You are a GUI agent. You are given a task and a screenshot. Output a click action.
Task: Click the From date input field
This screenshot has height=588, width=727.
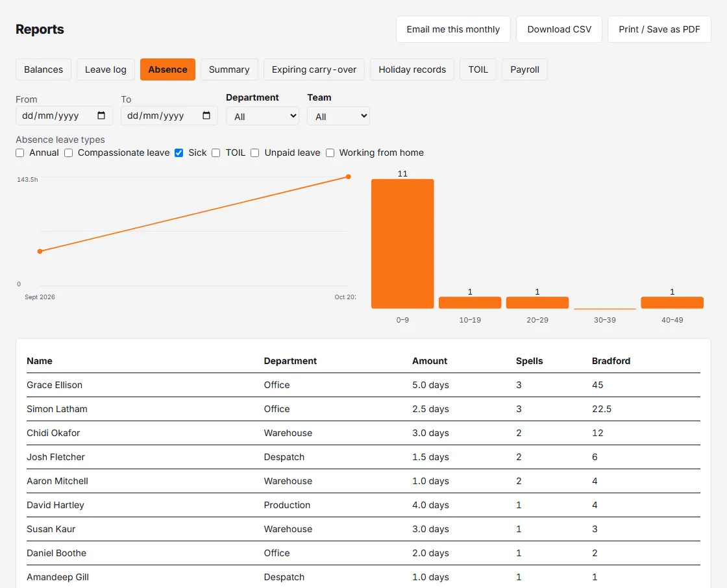point(64,116)
